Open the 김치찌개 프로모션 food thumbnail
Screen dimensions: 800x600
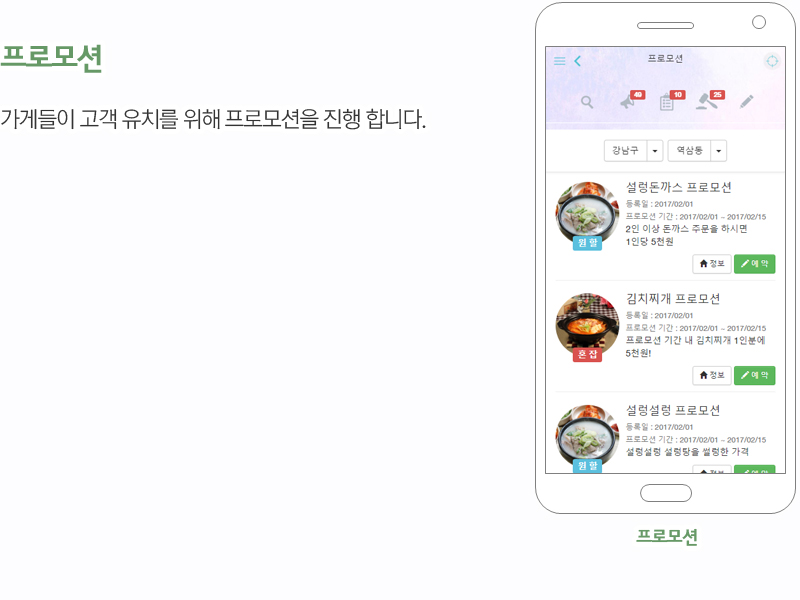click(587, 325)
